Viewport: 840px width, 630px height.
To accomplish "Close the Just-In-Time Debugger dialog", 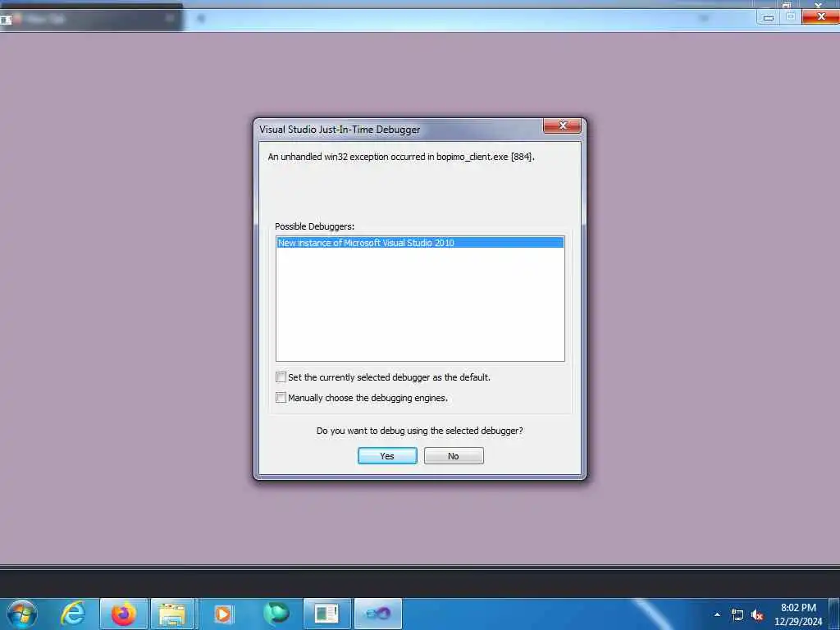I will (x=562, y=126).
